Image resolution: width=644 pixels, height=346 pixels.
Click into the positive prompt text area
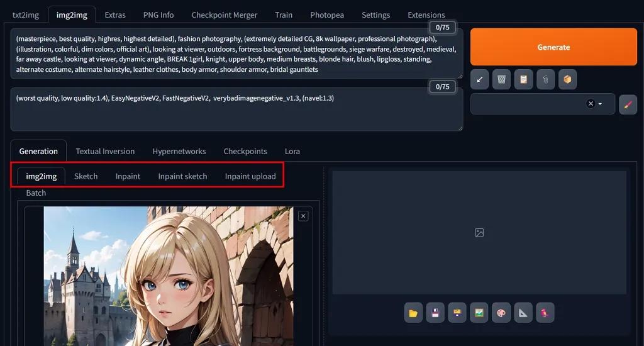coord(236,54)
